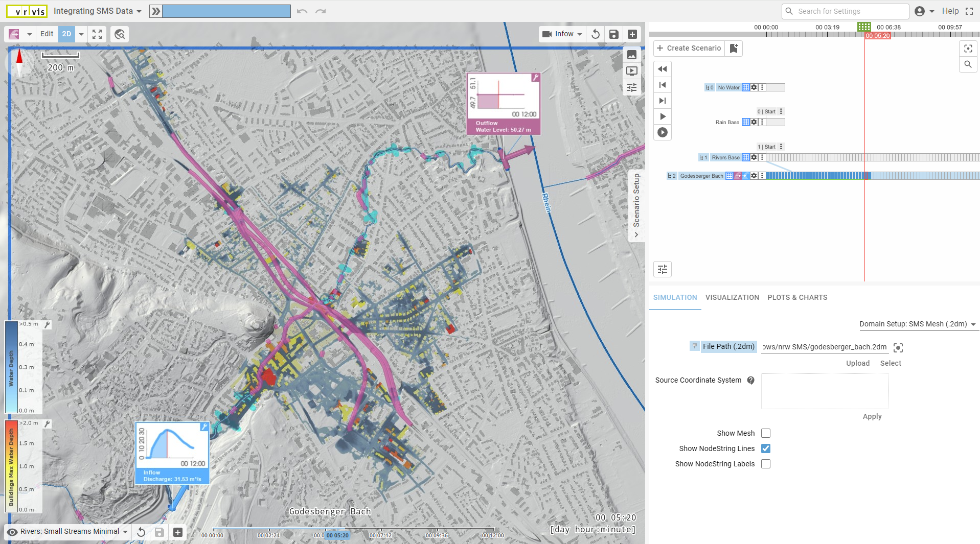Enable the Show Mesh checkbox
This screenshot has width=980, height=544.
[765, 433]
